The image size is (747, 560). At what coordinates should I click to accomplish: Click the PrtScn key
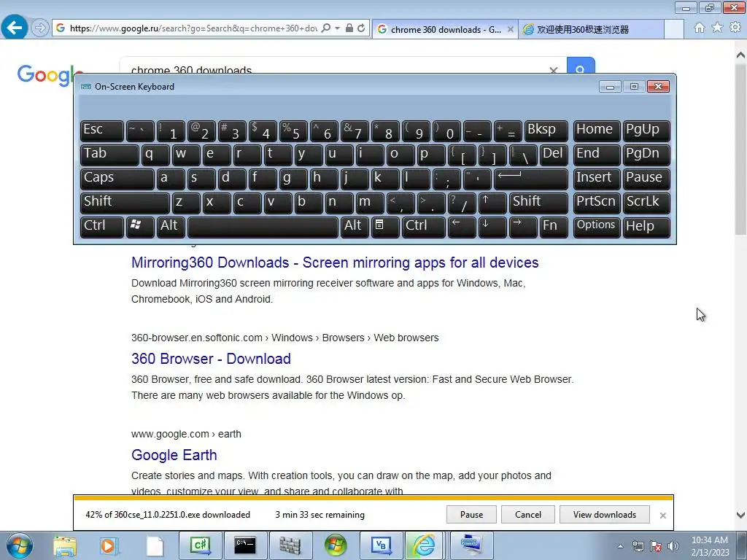pos(597,203)
